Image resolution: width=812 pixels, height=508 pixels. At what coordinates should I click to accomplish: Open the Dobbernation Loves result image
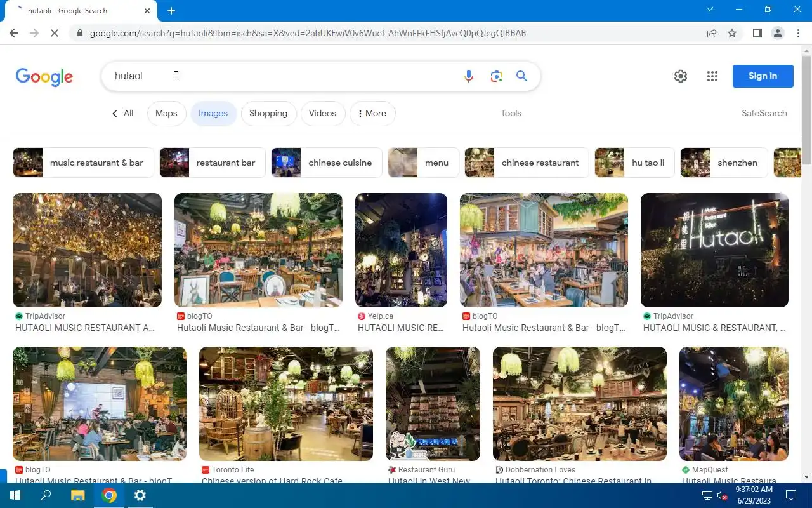coord(580,404)
